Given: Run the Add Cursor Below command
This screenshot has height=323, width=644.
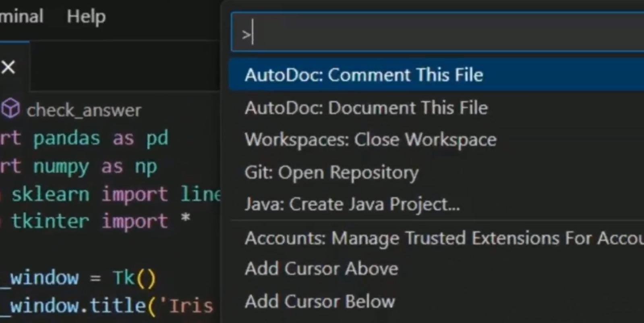Looking at the screenshot, I should coord(437,301).
